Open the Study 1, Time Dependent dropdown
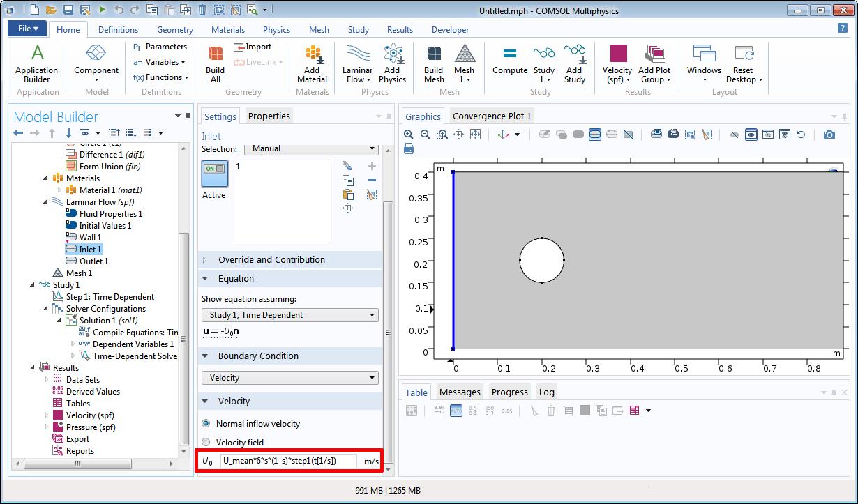The height and width of the screenshot is (504, 858). click(x=289, y=315)
